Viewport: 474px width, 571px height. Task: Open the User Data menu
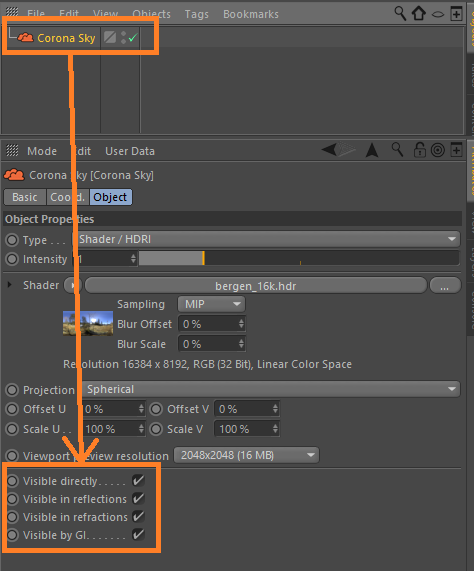[130, 151]
